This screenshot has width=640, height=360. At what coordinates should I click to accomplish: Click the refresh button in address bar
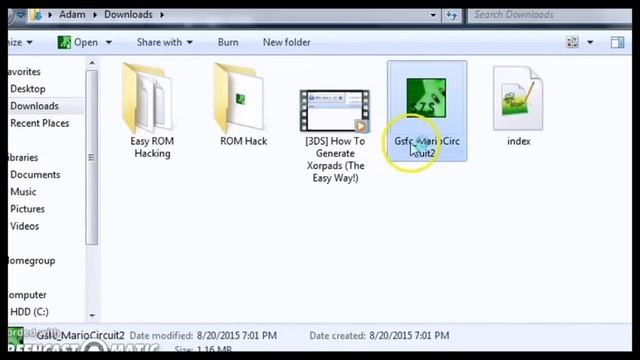pyautogui.click(x=451, y=15)
